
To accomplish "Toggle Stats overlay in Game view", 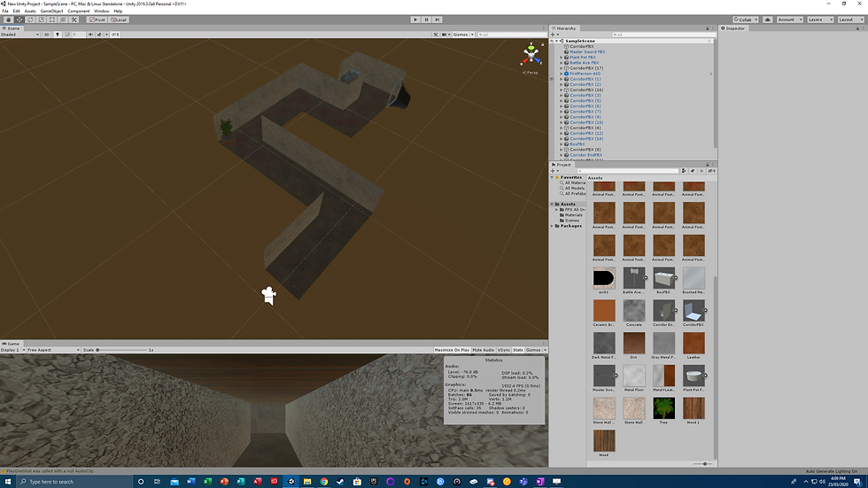I will pyautogui.click(x=517, y=350).
